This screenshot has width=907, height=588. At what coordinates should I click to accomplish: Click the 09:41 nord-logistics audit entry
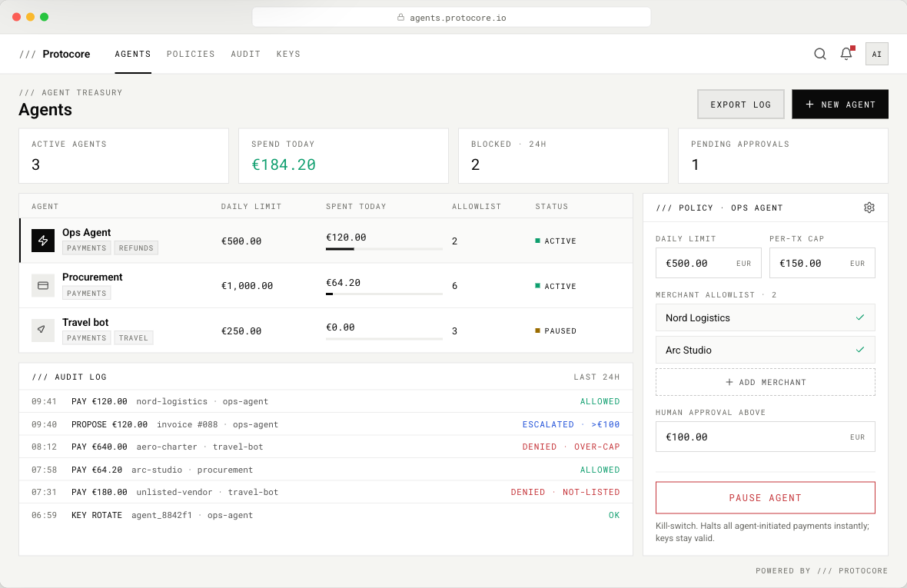[326, 401]
